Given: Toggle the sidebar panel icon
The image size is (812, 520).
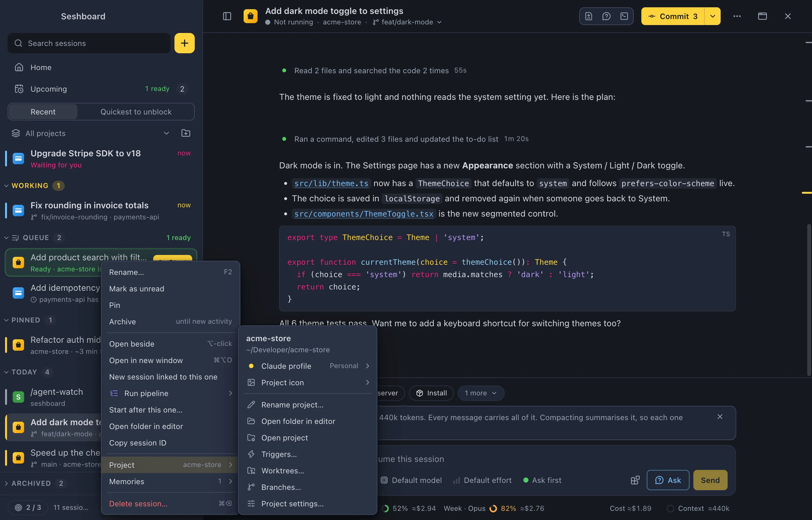Looking at the screenshot, I should (227, 16).
